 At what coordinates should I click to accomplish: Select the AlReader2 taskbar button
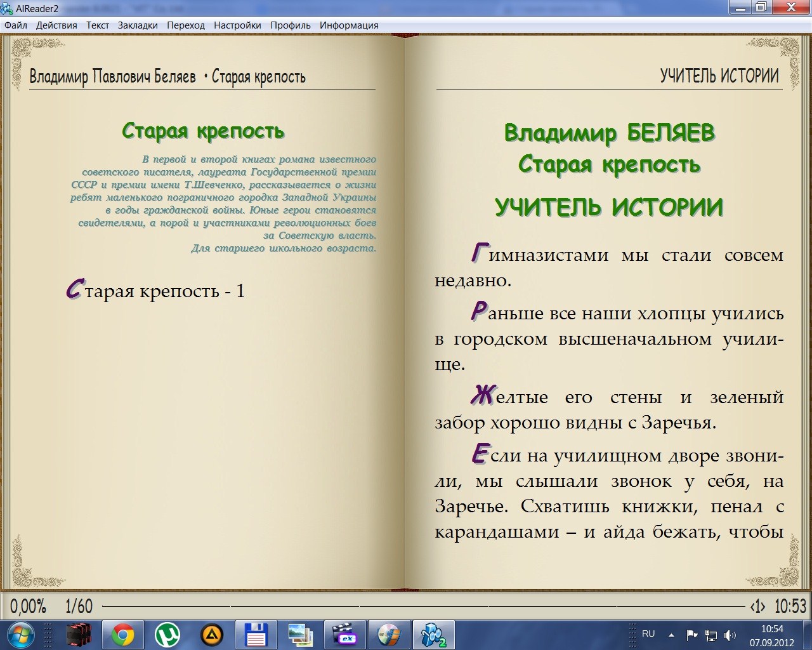pos(434,635)
